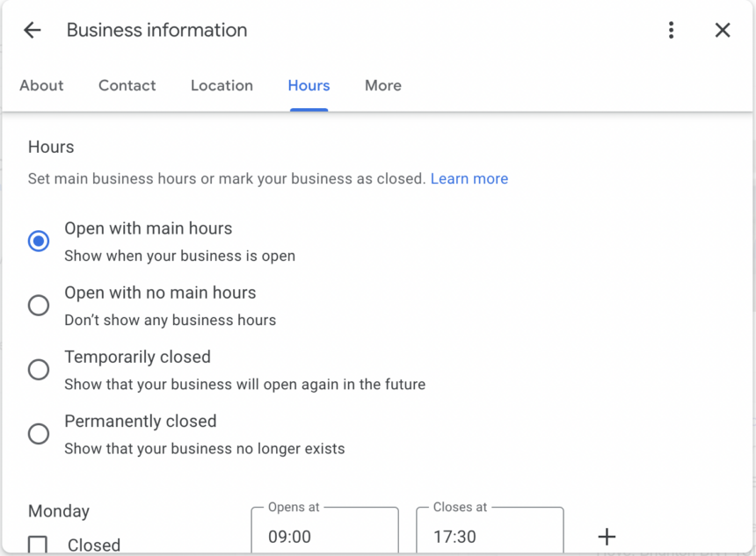Select the Hours tab
This screenshot has width=756, height=556.
(x=309, y=85)
